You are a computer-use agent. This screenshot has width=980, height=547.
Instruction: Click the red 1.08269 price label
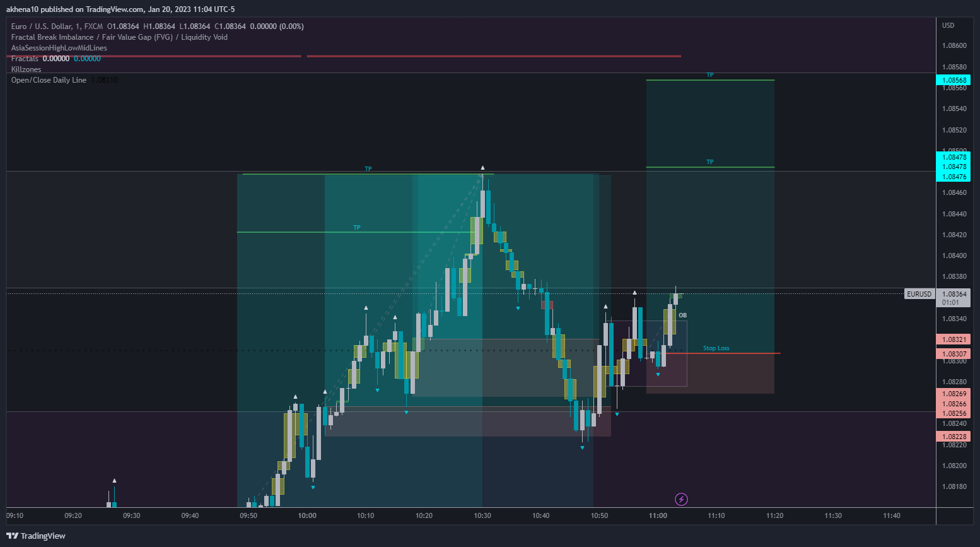(x=954, y=394)
